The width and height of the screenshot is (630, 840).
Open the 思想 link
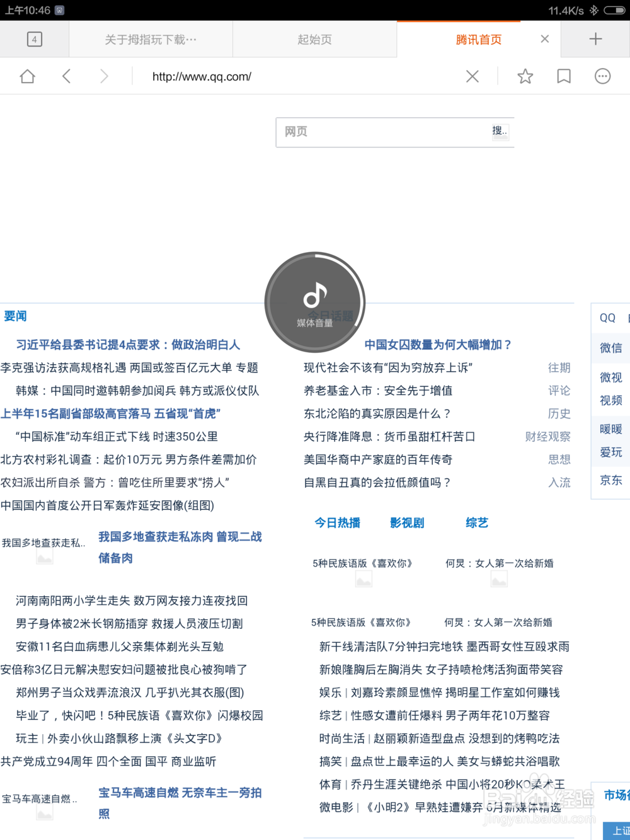559,459
